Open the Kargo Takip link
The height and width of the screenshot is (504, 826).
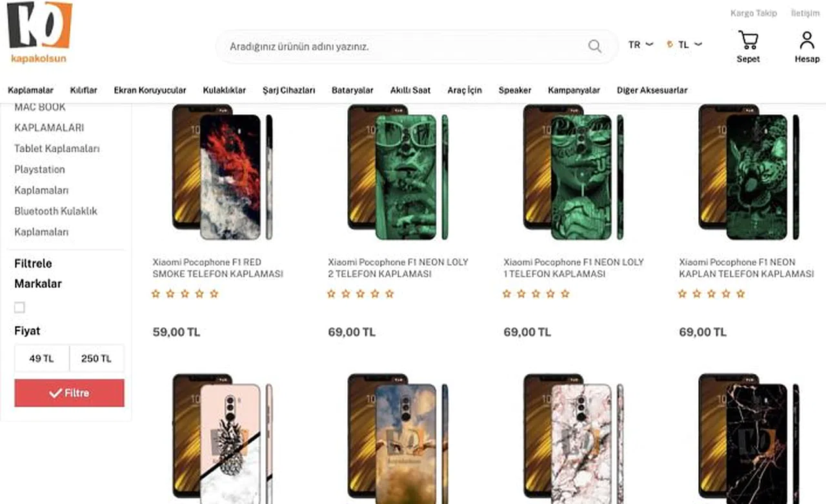click(753, 13)
